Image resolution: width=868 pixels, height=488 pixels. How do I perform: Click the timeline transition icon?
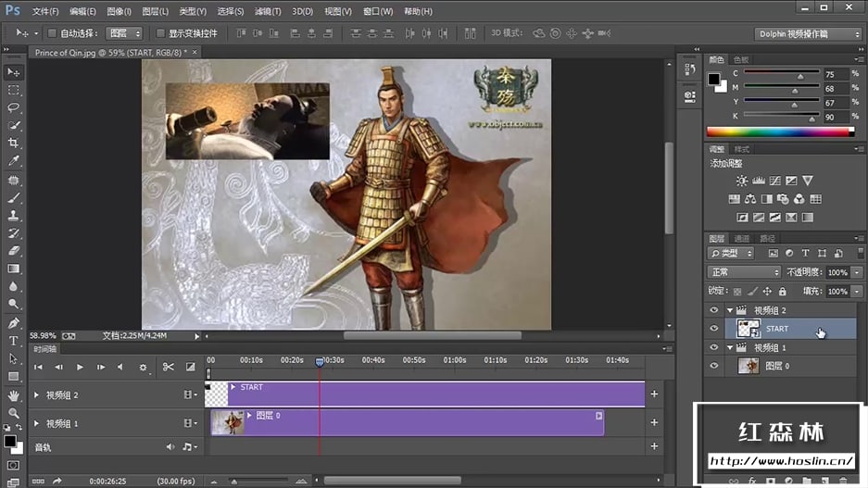click(190, 367)
